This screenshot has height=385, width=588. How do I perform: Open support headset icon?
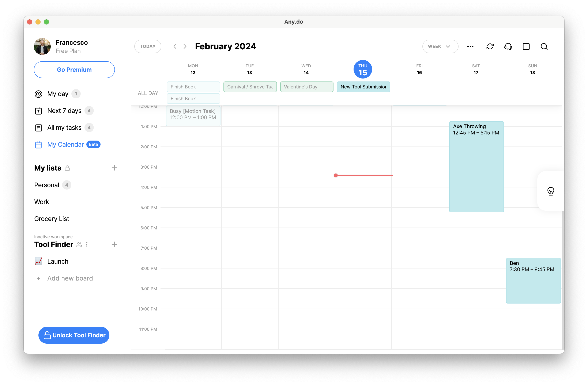coord(508,46)
